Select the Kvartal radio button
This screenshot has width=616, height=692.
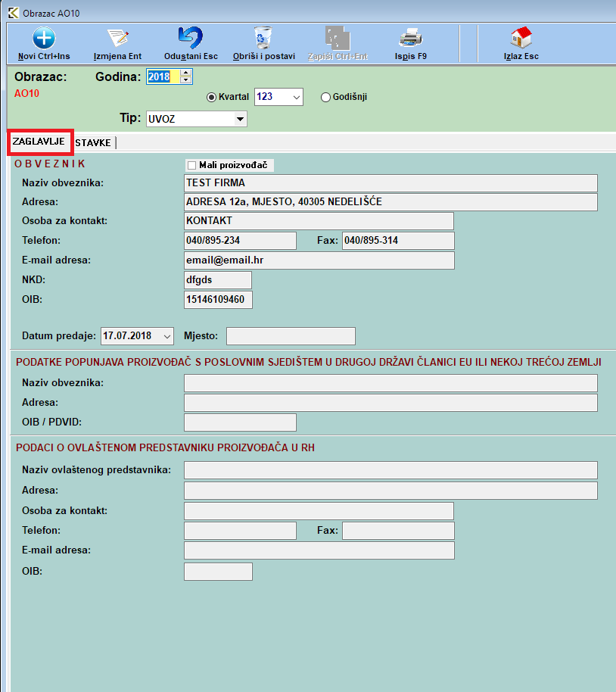pyautogui.click(x=211, y=97)
